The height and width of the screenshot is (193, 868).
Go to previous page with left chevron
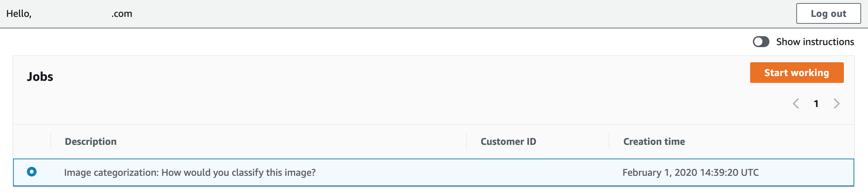point(796,104)
